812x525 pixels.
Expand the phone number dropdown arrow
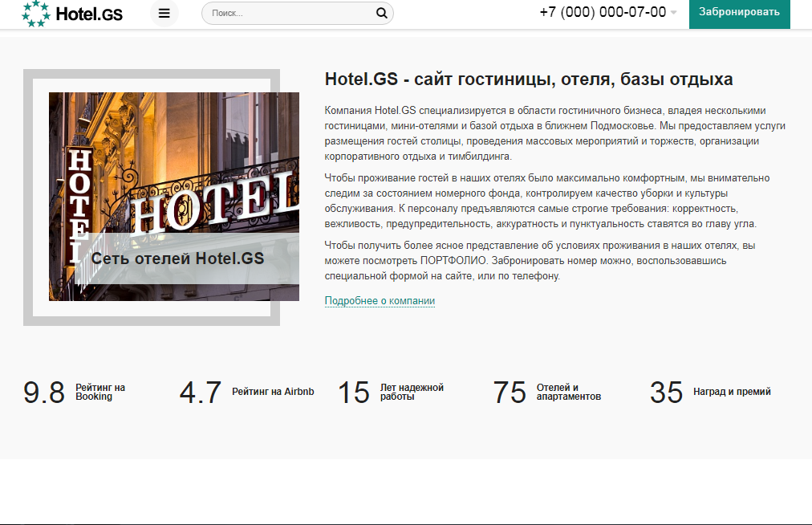click(673, 13)
